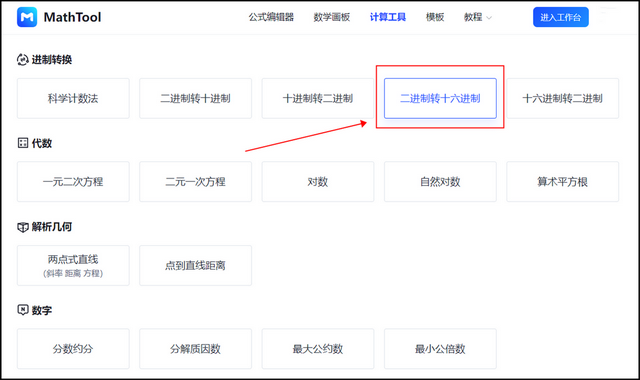Open the 分数约分 tool

tap(73, 349)
